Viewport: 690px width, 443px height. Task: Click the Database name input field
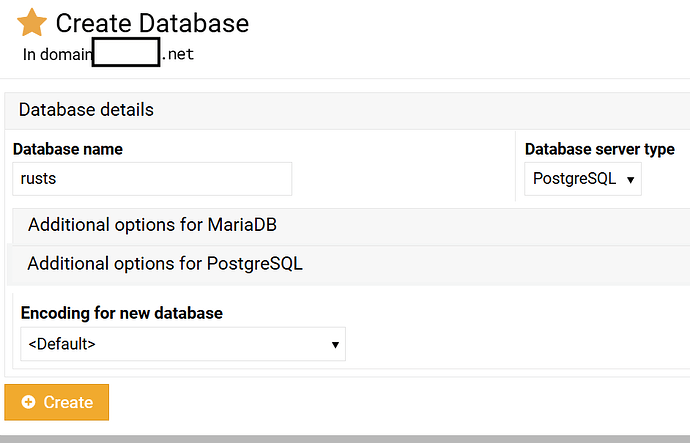pyautogui.click(x=152, y=179)
